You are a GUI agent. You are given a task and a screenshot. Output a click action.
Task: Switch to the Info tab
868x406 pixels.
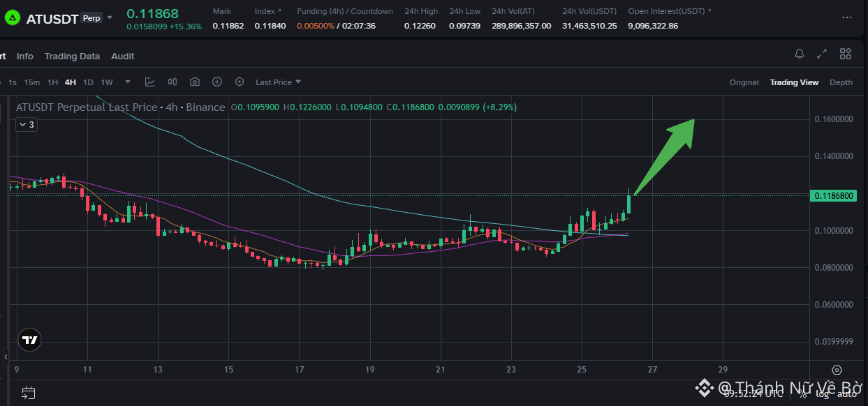(x=25, y=56)
